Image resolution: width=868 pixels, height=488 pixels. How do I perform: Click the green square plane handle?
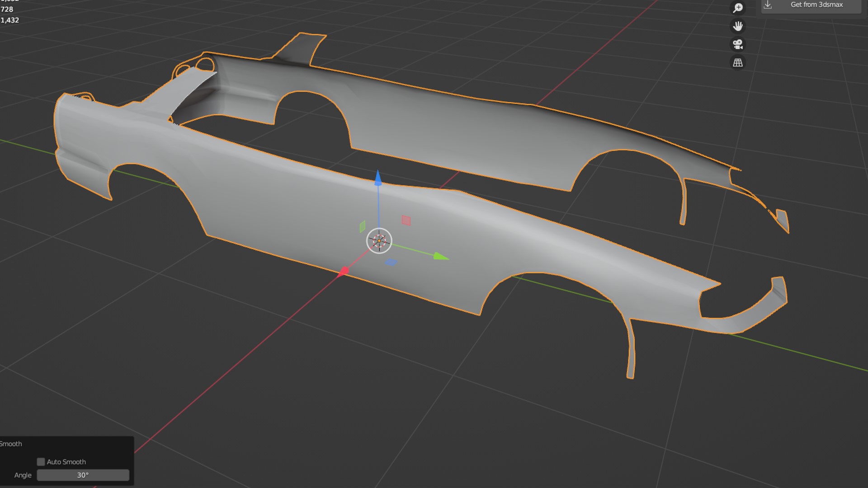click(x=363, y=226)
